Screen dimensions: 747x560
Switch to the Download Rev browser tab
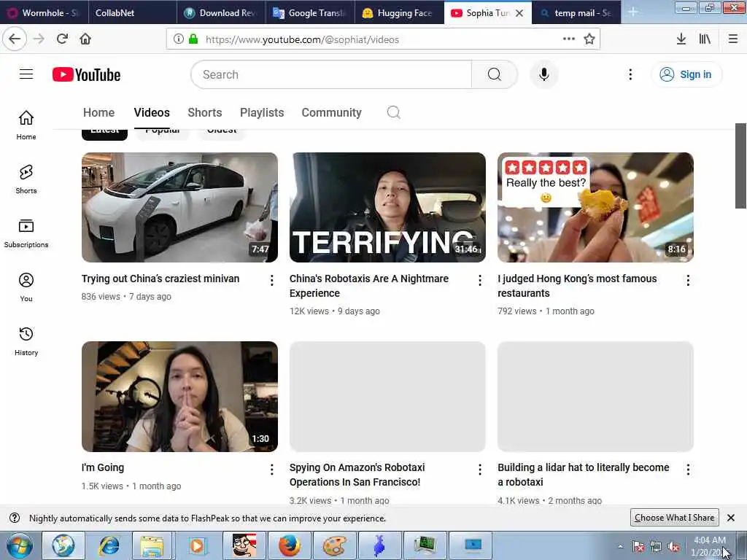[221, 13]
